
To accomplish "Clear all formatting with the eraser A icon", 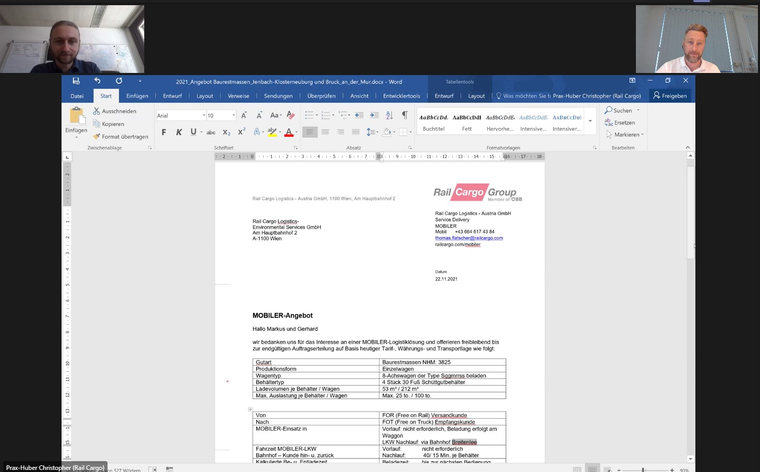I will click(x=291, y=115).
